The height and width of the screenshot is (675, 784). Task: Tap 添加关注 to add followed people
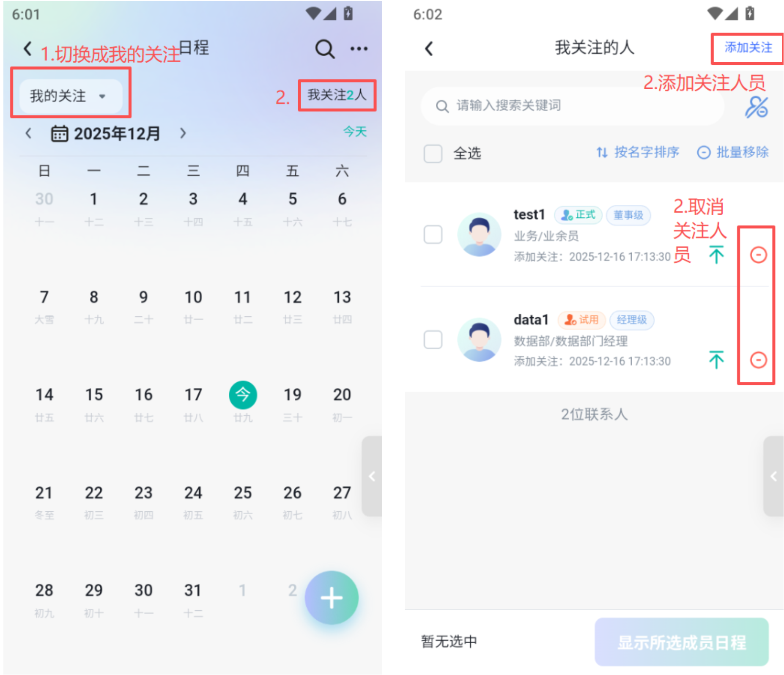point(748,47)
